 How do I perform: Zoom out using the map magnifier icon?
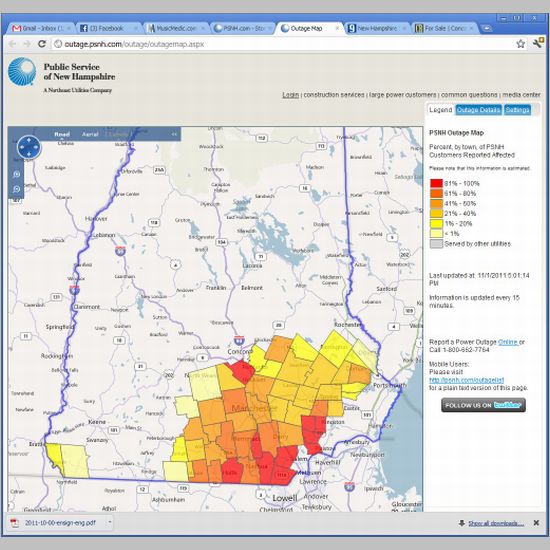[x=16, y=189]
